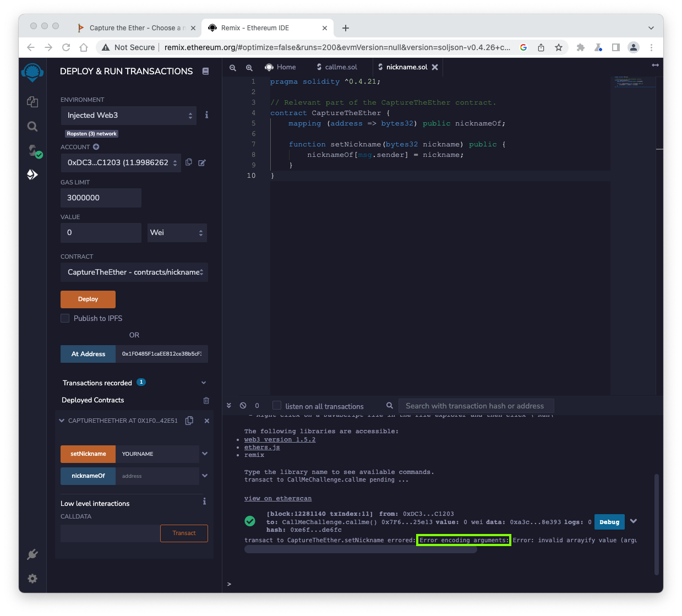Click the Gas Limit input field
Image resolution: width=682 pixels, height=616 pixels.
point(101,198)
